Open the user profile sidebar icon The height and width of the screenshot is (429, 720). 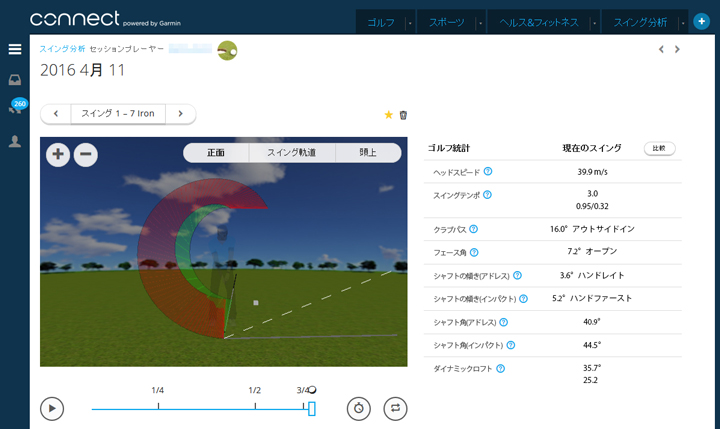tap(15, 141)
